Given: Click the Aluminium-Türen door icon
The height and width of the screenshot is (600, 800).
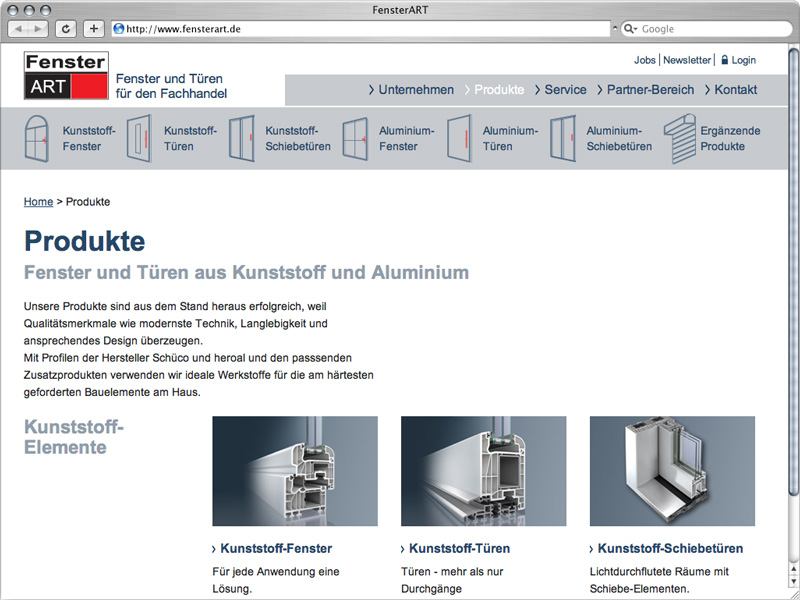Looking at the screenshot, I should [x=459, y=138].
